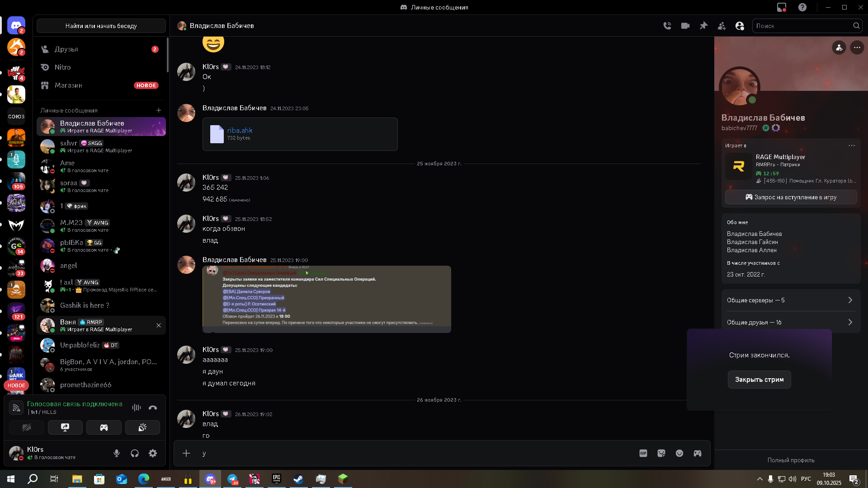This screenshot has height=488, width=868.
Task: Open the Друзья tab
Action: tap(66, 49)
